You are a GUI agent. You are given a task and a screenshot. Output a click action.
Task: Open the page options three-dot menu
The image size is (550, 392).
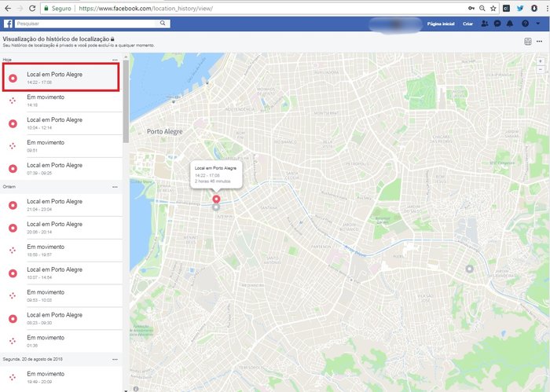(539, 42)
